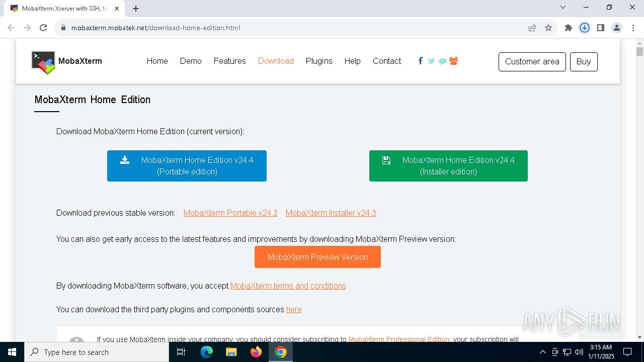644x362 pixels.
Task: Open Task View on taskbar
Action: (x=181, y=352)
